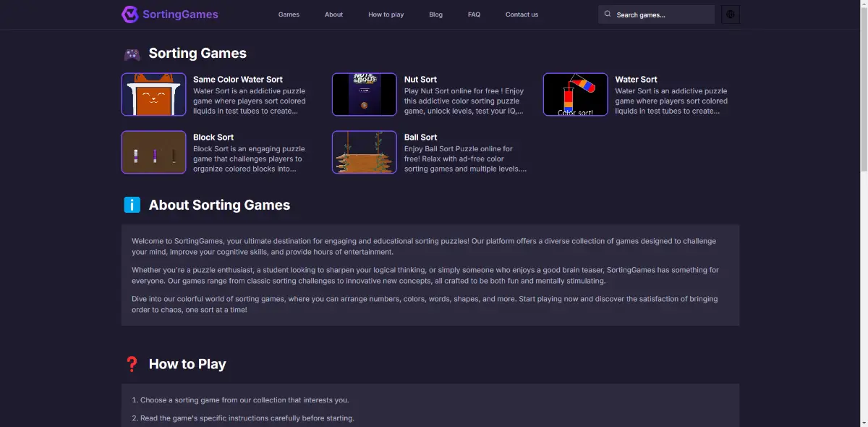Screen dimensions: 868x427
Task: Click the red question mark beside How to Play
Action: (x=132, y=364)
